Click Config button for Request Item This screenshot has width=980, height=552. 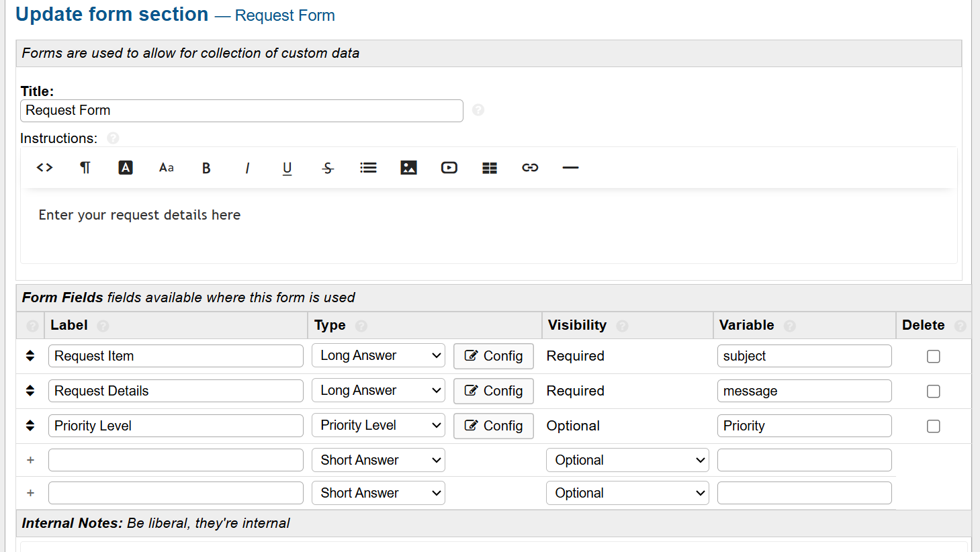pyautogui.click(x=493, y=356)
